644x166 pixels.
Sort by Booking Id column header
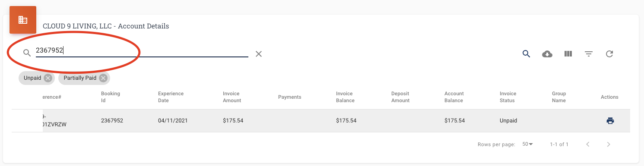pos(111,97)
